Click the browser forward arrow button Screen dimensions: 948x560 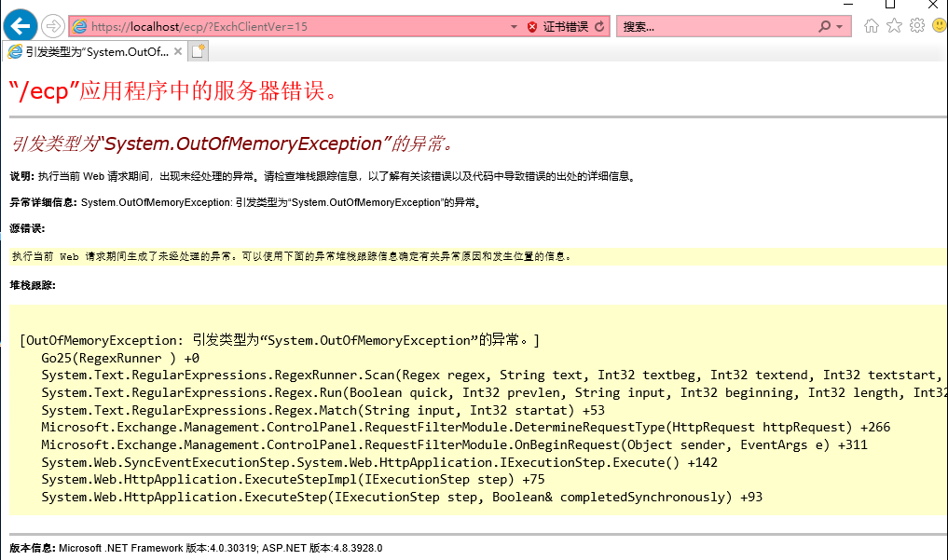[53, 26]
